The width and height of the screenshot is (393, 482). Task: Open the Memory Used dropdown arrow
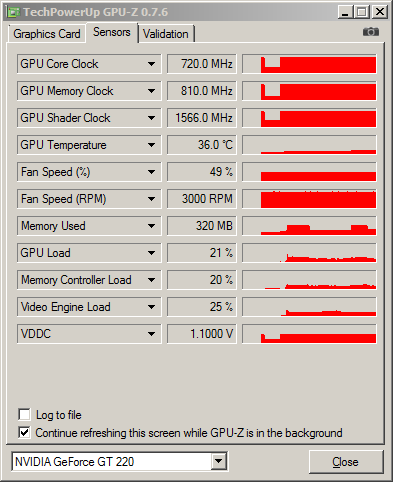pyautogui.click(x=151, y=226)
